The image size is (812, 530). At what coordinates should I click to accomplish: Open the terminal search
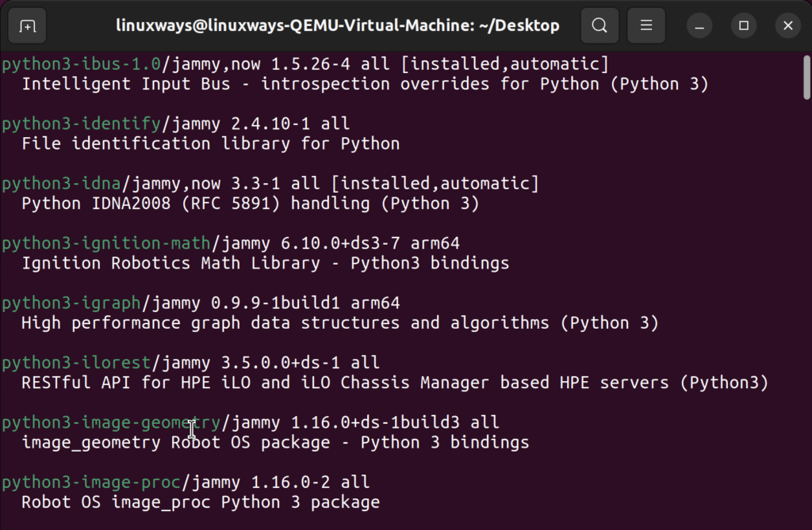(x=599, y=25)
